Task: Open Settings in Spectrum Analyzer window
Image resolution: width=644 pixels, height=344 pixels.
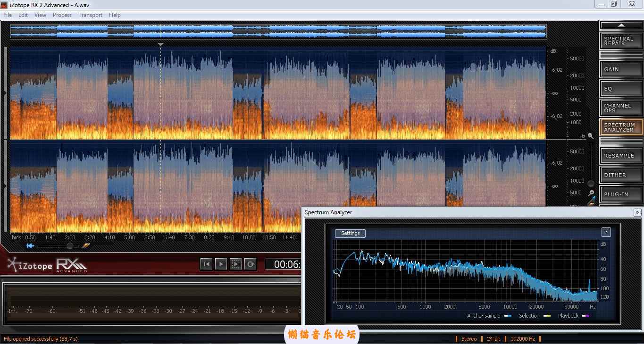Action: coord(350,233)
